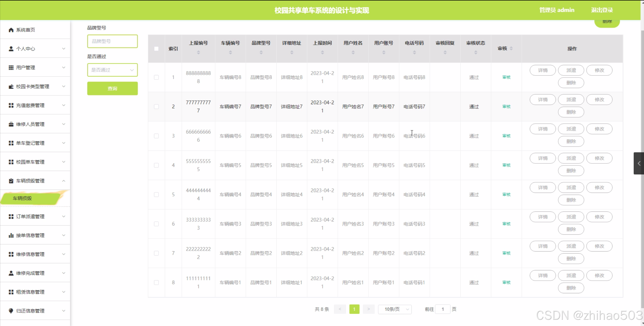Toggle the select-all checkbox in table header
The height and width of the screenshot is (326, 644).
tap(156, 49)
